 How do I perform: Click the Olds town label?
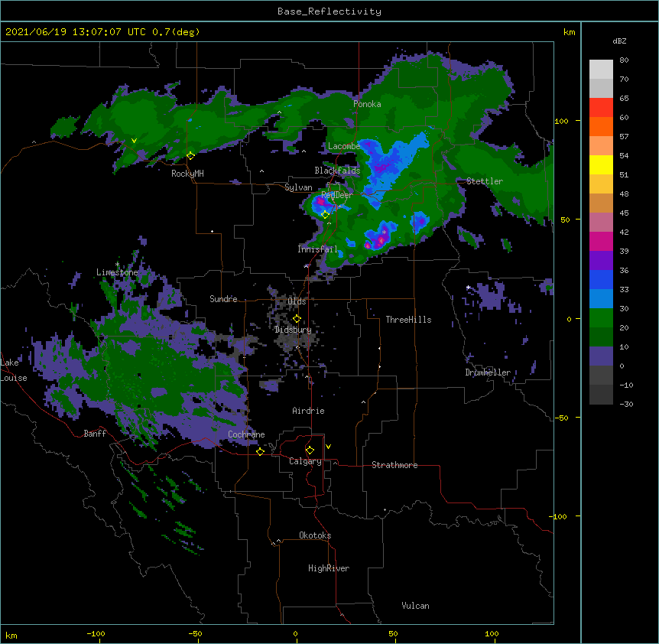297,301
